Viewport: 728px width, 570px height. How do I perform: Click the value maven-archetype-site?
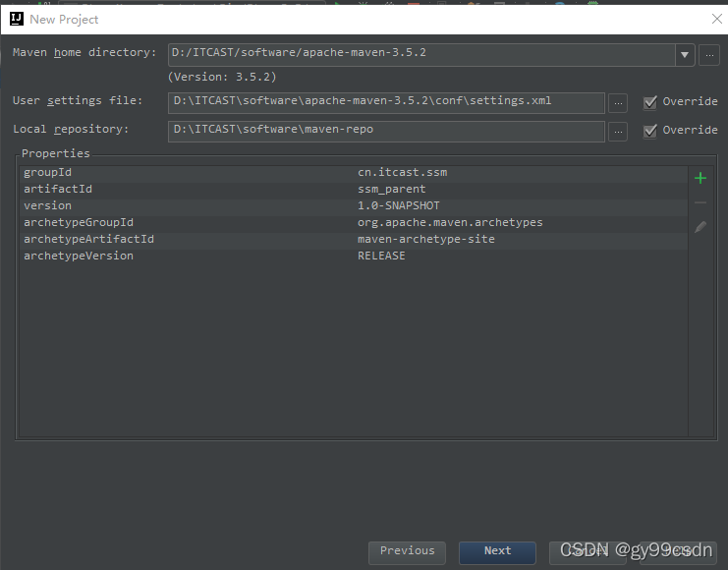(x=425, y=240)
